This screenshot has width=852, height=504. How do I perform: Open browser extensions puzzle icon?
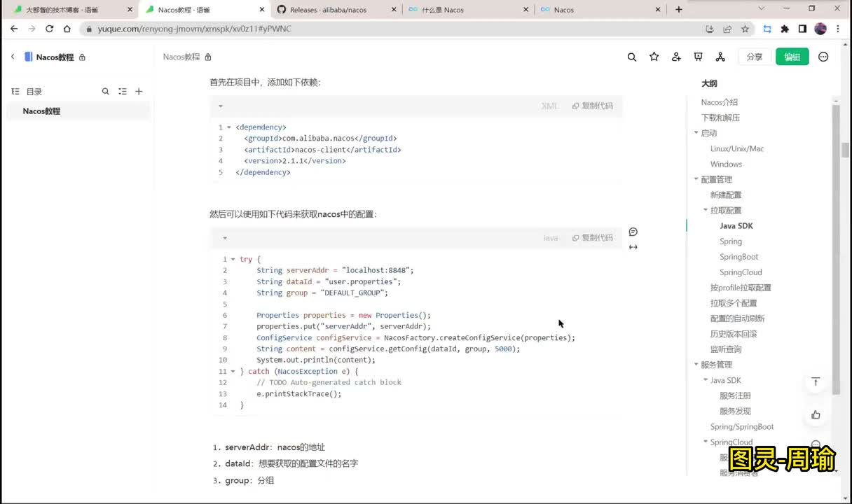click(x=785, y=29)
